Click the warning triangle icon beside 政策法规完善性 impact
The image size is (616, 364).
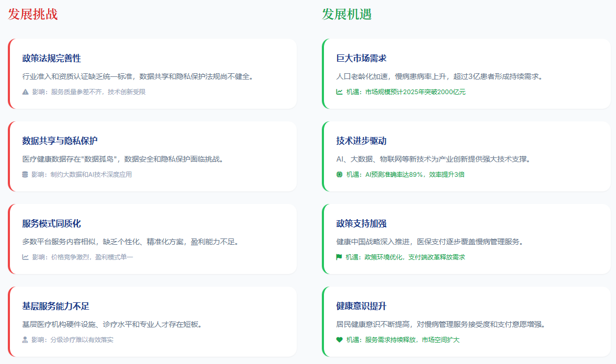tap(25, 90)
